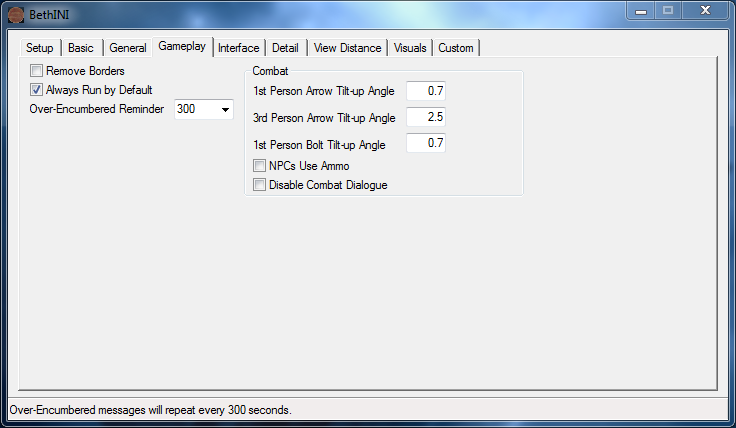This screenshot has height=428, width=736.
Task: Select the Gameplay tab
Action: [182, 46]
